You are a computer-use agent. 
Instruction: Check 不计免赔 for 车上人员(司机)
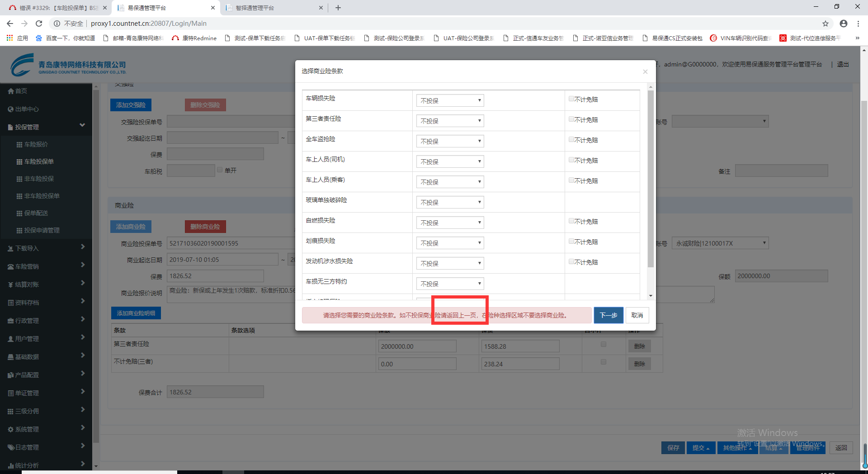[571, 160]
